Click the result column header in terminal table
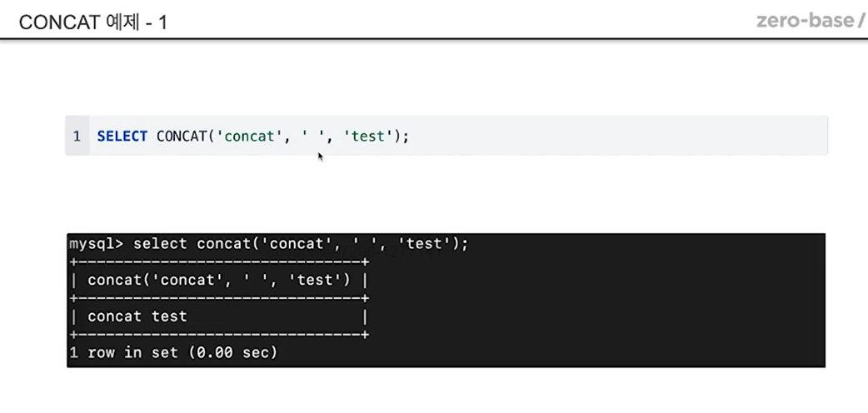This screenshot has width=868, height=413. point(219,280)
